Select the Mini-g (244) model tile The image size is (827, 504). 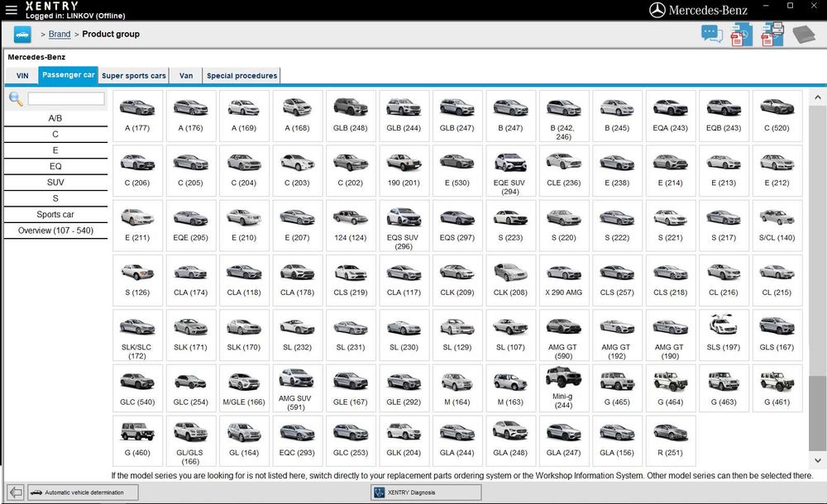(563, 388)
